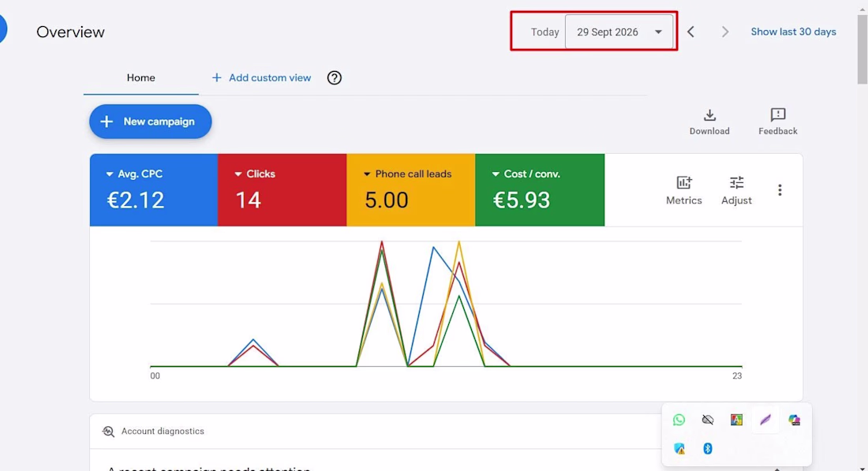Open the Adjust chart settings
Image resolution: width=868 pixels, height=471 pixels.
tap(736, 190)
